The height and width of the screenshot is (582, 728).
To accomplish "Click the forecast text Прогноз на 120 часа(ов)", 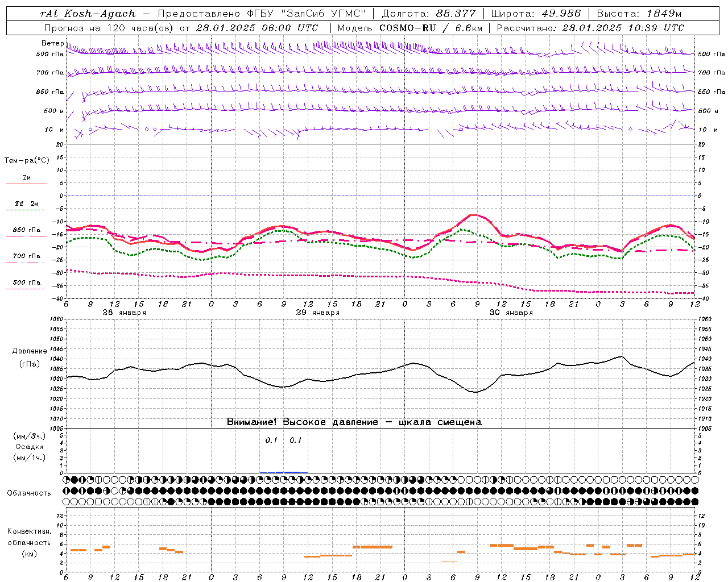I will tap(110, 28).
